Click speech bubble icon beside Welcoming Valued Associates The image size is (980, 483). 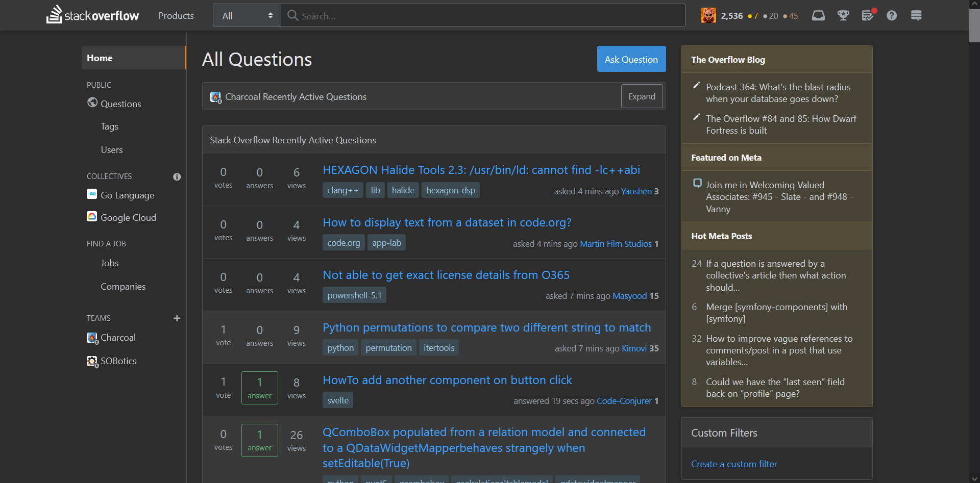pyautogui.click(x=697, y=183)
